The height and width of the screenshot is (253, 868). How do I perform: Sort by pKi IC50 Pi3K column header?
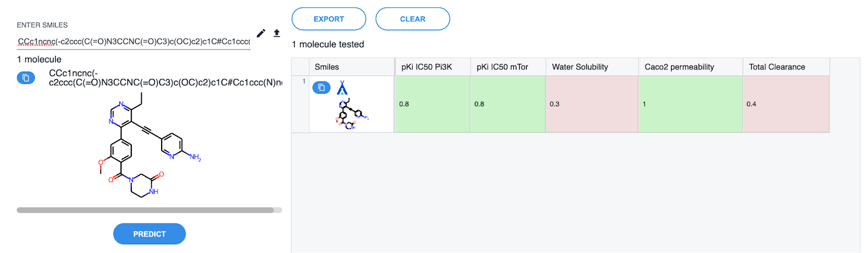coord(426,67)
